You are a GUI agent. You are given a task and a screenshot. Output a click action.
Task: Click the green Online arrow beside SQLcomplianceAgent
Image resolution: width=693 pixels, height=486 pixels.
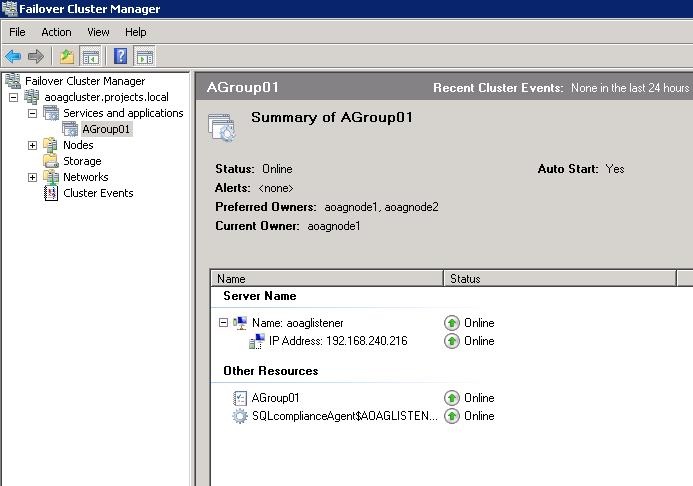point(452,416)
